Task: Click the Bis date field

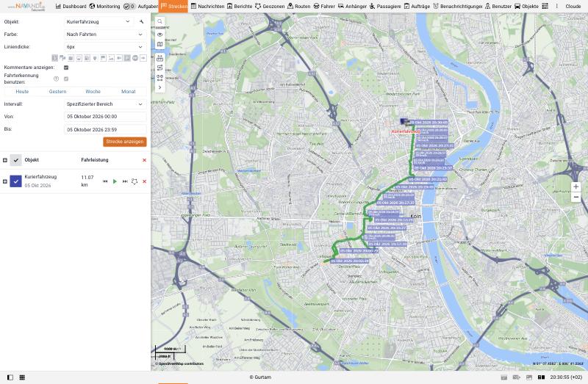Action: point(105,129)
